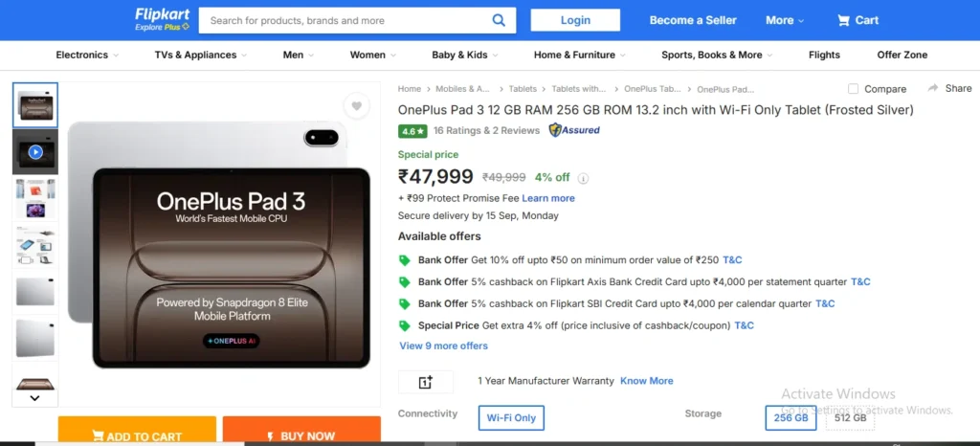Viewport: 980px width, 446px height.
Task: Play the product video thumbnail
Action: point(35,151)
